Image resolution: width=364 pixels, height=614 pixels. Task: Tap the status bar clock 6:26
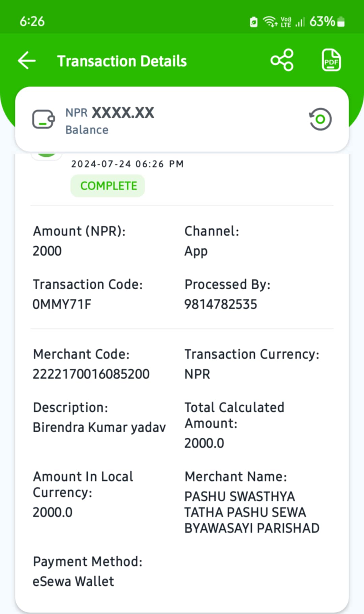32,22
